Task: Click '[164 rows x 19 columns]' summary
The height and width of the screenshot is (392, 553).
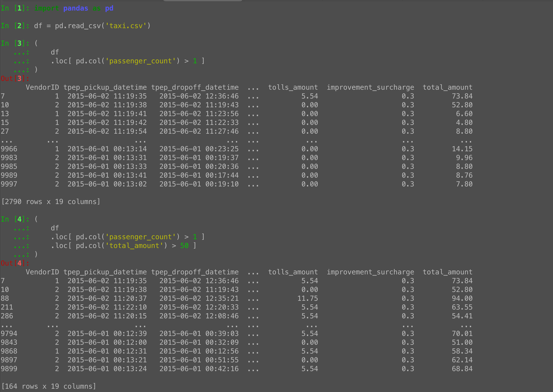Action: 49,386
